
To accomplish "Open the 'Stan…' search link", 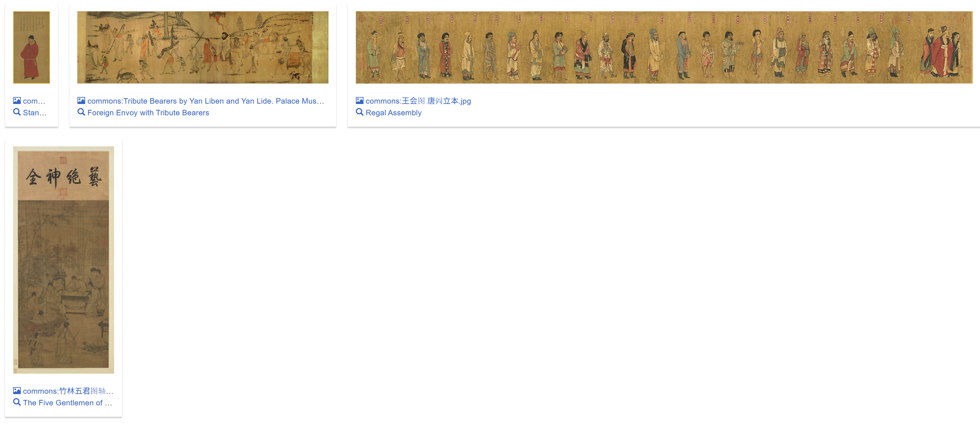I will tap(35, 113).
